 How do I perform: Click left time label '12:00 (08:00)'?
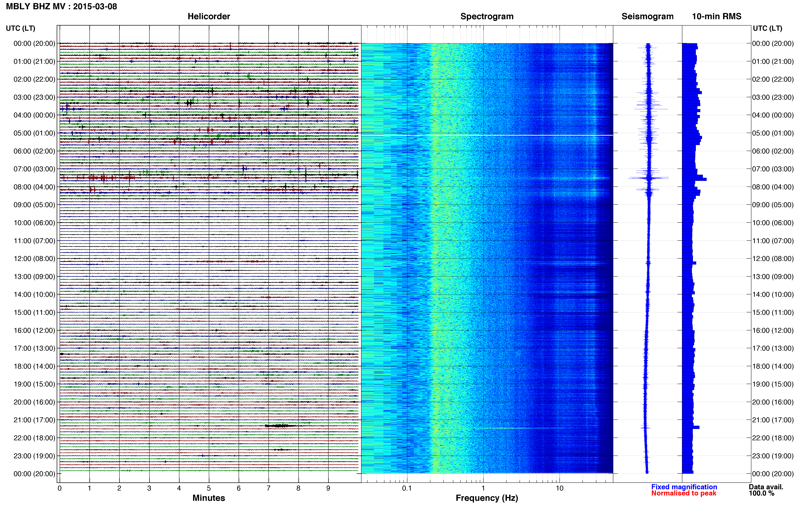34,259
